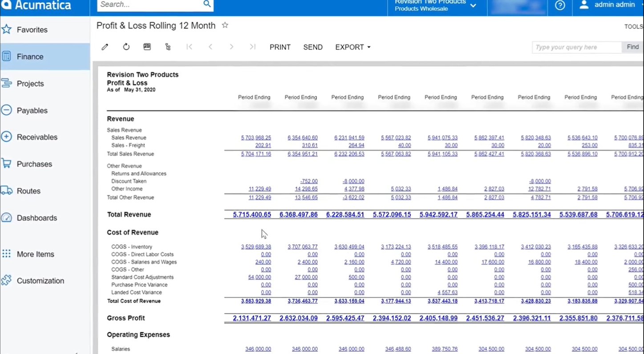Viewport: 644px width, 354px height.
Task: Click the 'Operating Expenses' heading
Action: [138, 334]
